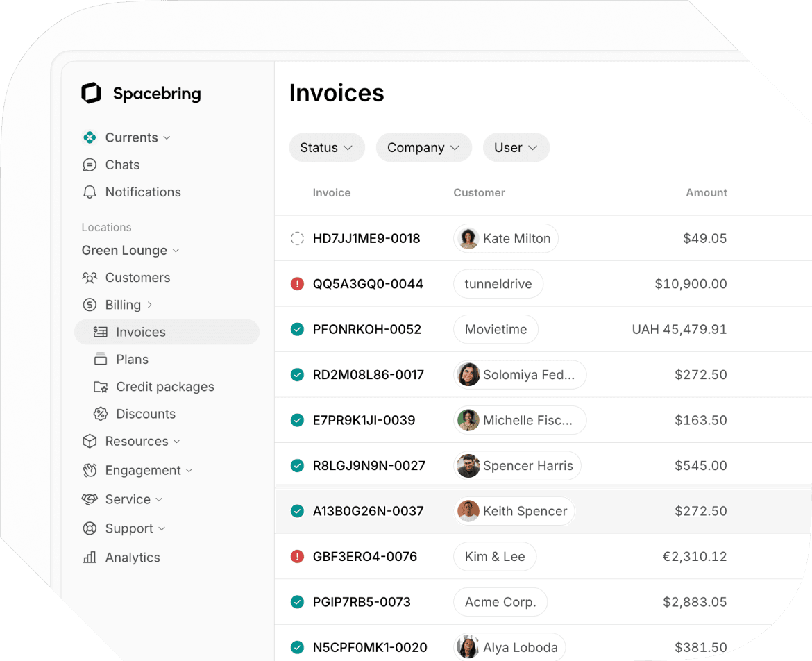Select the Discounts sidebar item
This screenshot has height=661, width=812.
pos(145,414)
